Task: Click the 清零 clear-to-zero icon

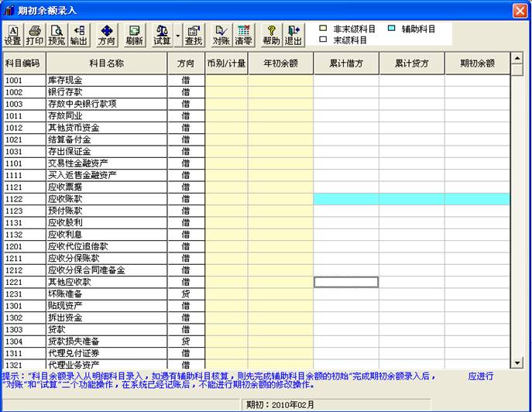Action: coord(243,35)
